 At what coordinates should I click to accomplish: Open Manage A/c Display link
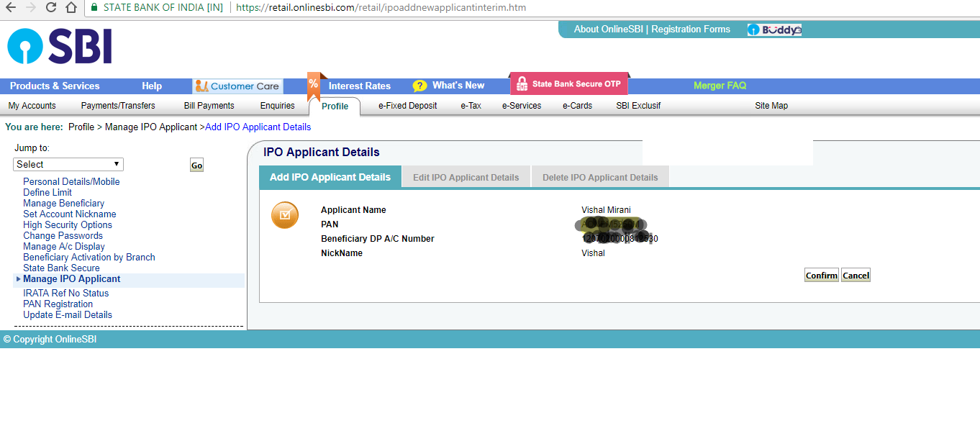[x=64, y=247]
